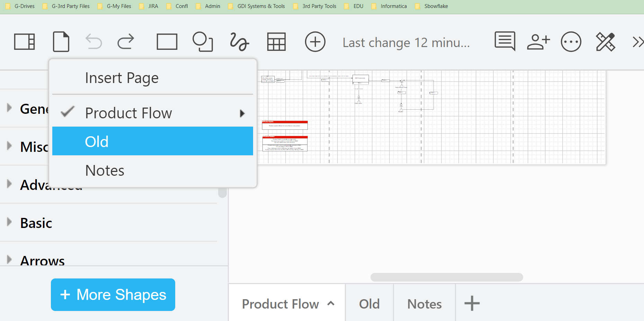Image resolution: width=644 pixels, height=321 pixels.
Task: Switch to the Notes page tab
Action: click(x=424, y=303)
